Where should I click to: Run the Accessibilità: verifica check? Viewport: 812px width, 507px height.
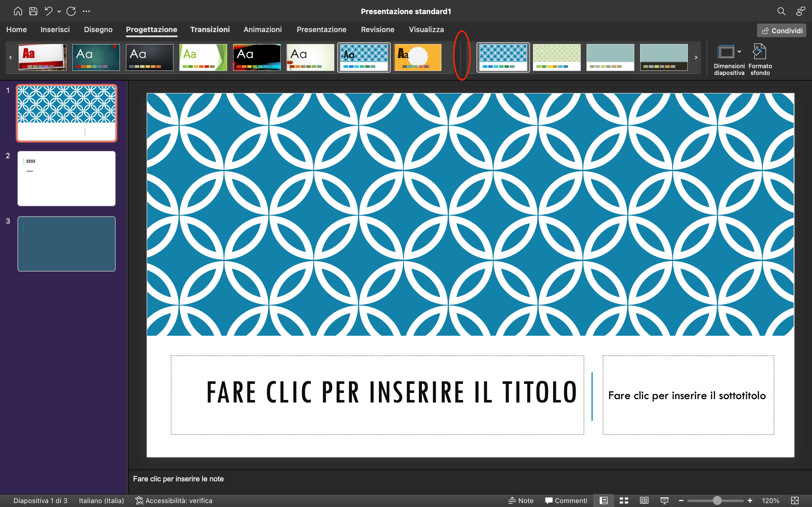(174, 500)
